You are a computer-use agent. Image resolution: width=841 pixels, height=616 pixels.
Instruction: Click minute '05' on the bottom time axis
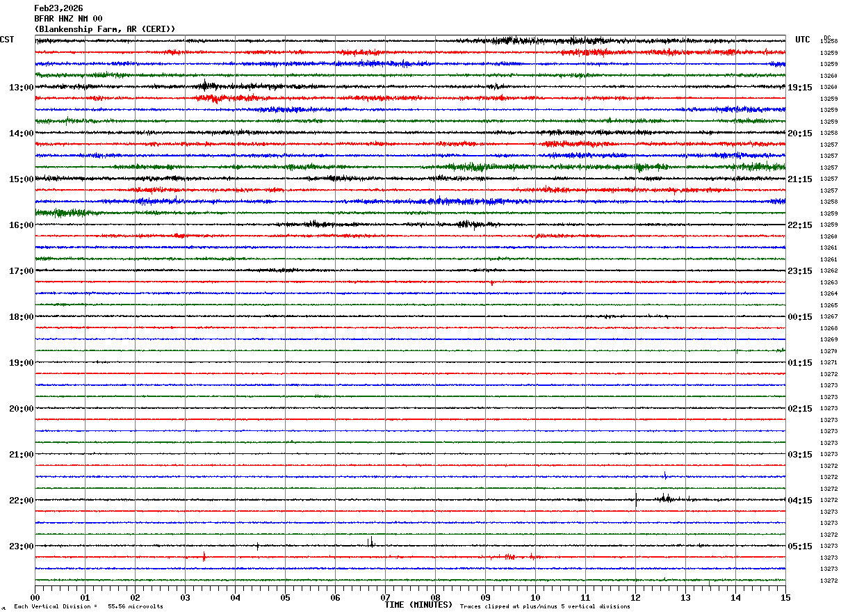285,597
